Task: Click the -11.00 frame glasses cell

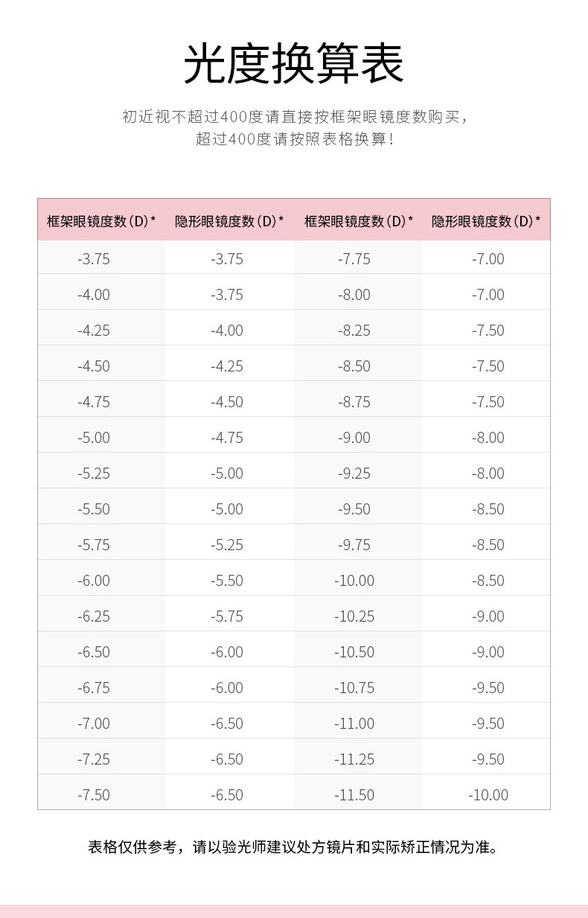Action: (x=354, y=724)
